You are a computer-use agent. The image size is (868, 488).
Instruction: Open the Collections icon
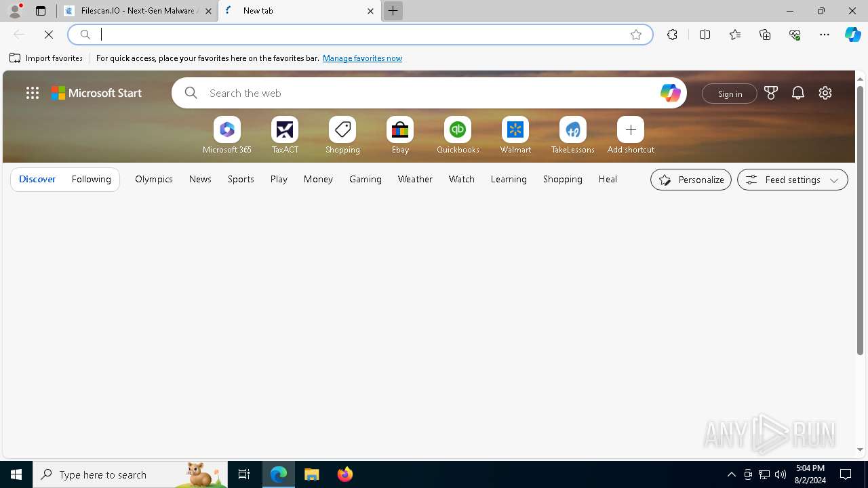765,35
